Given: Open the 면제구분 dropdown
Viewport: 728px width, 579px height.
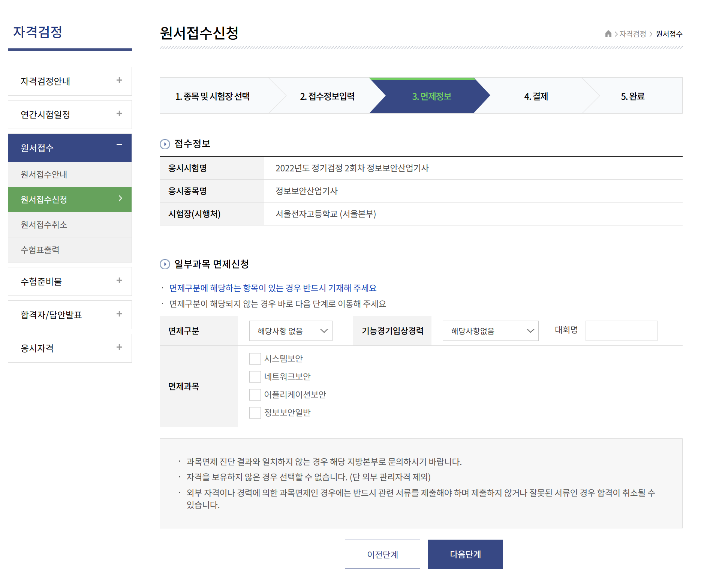Looking at the screenshot, I should [291, 331].
